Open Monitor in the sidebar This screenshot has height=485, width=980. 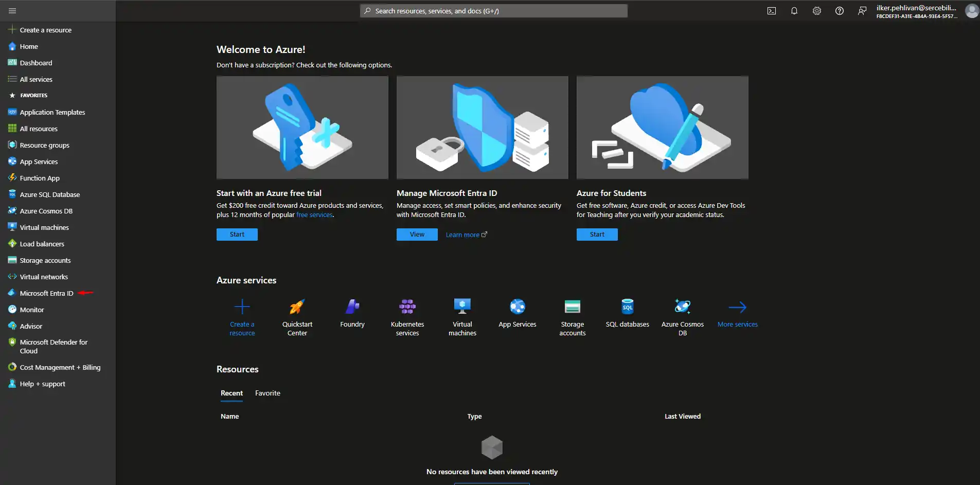32,310
